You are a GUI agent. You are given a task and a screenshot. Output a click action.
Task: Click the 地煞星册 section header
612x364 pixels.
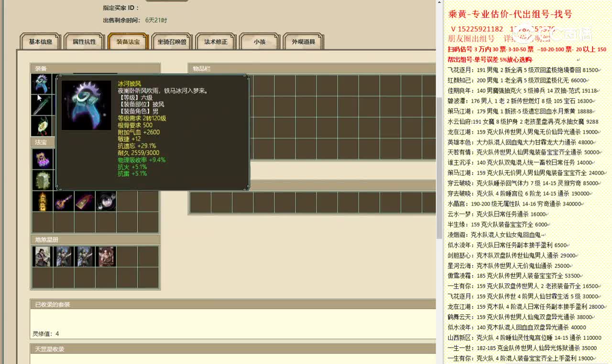[95, 239]
